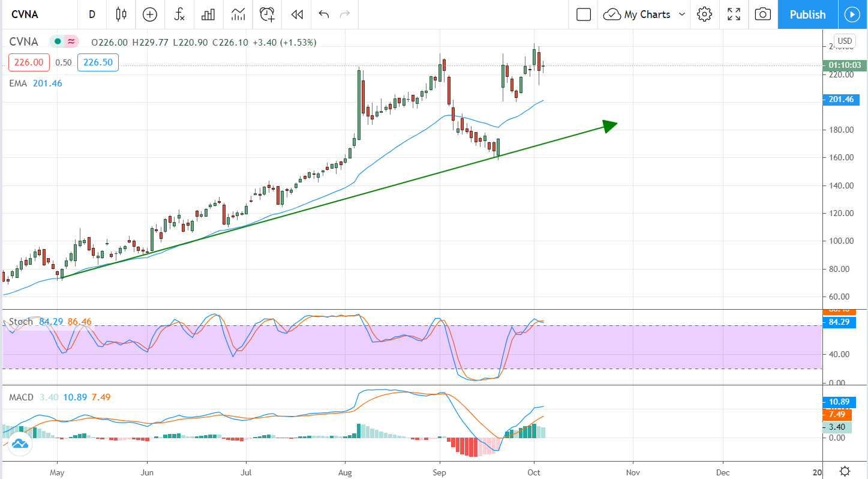Start Bar Replay with the rewind icon
The width and height of the screenshot is (868, 479).
click(x=296, y=14)
